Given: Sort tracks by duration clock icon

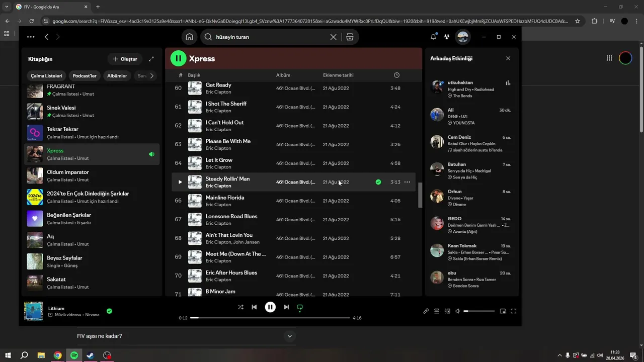Looking at the screenshot, I should [x=396, y=75].
